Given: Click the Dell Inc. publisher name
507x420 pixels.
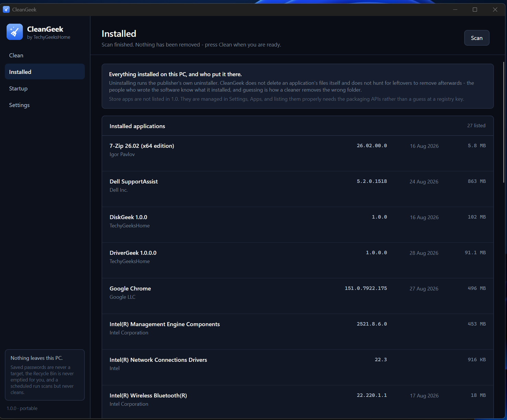Looking at the screenshot, I should pyautogui.click(x=119, y=190).
